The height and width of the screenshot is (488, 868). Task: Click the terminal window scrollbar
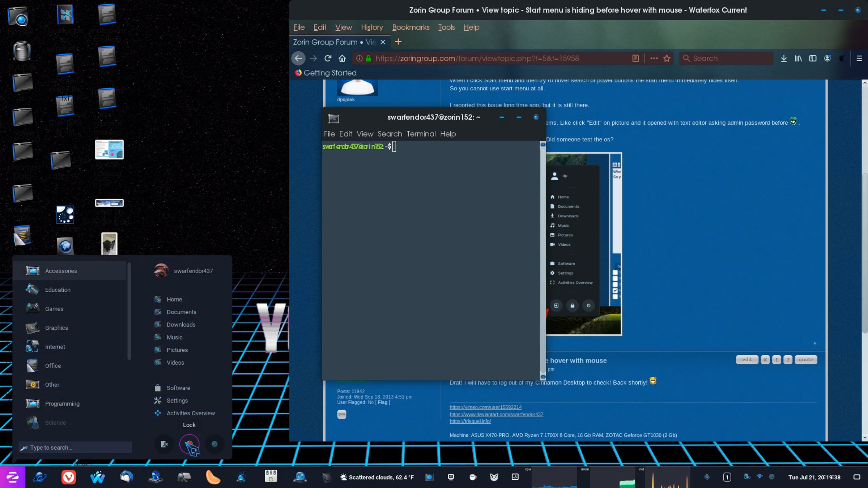543,260
